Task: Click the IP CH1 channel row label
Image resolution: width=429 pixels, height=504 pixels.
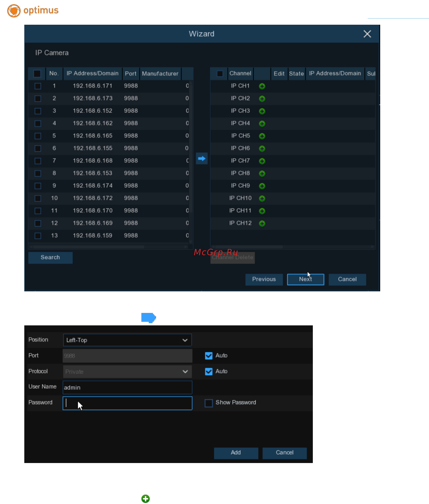Action: click(240, 86)
